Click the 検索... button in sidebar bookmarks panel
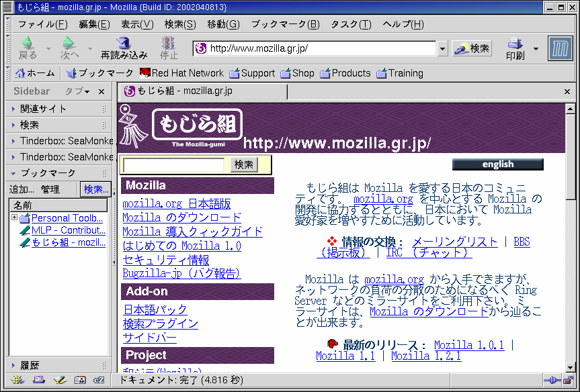 [x=96, y=189]
